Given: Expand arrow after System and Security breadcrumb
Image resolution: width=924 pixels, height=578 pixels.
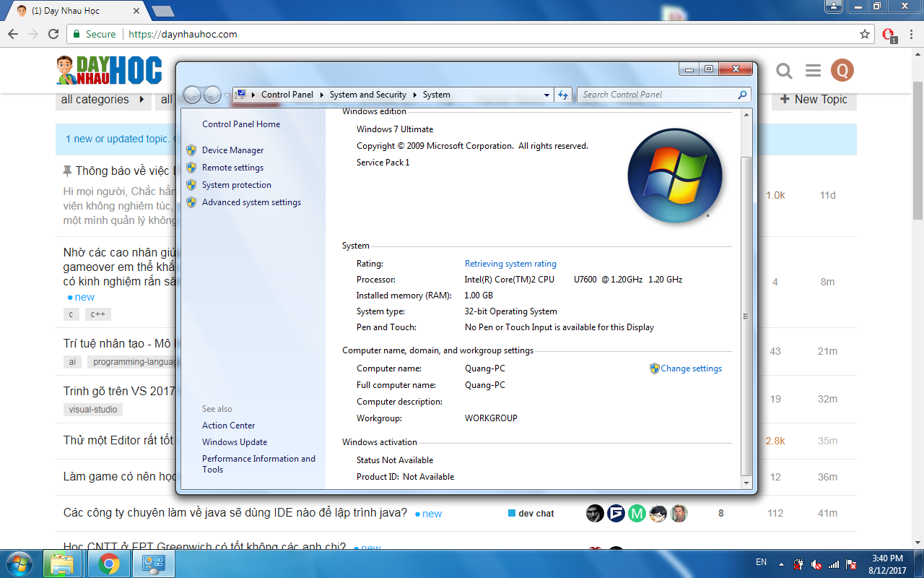Looking at the screenshot, I should (415, 95).
